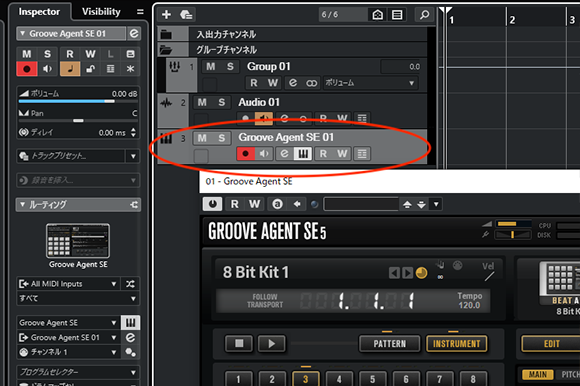Image resolution: width=580 pixels, height=386 pixels.
Task: Adjust the Inspector volume slider
Action: (x=78, y=101)
